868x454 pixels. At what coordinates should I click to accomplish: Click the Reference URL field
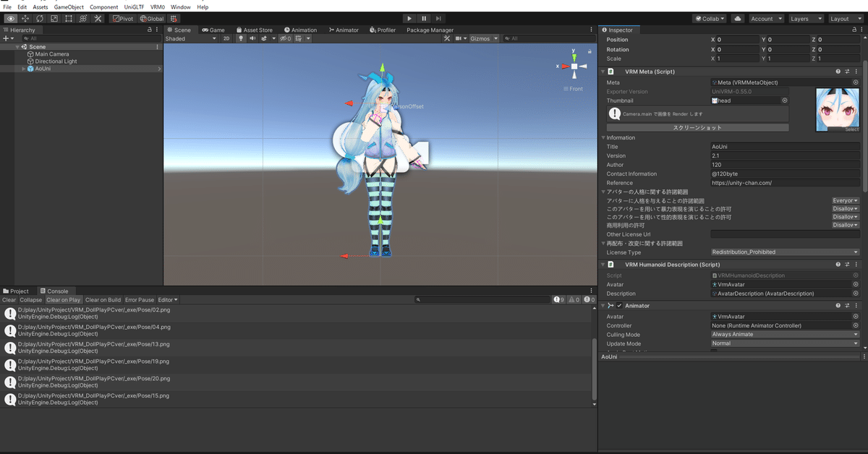click(785, 183)
